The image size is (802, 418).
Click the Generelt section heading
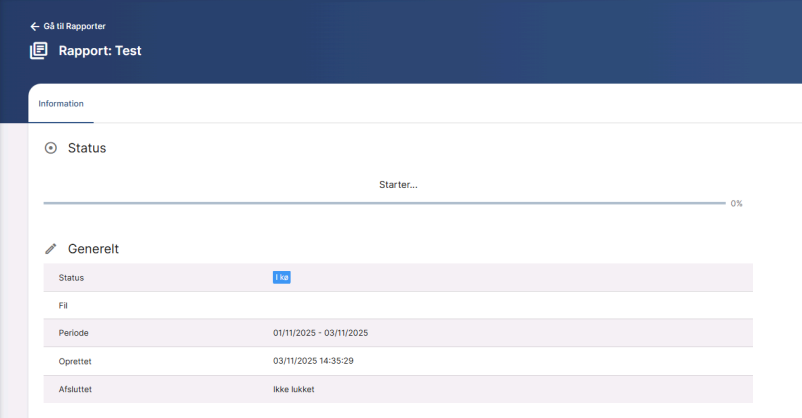(x=94, y=248)
